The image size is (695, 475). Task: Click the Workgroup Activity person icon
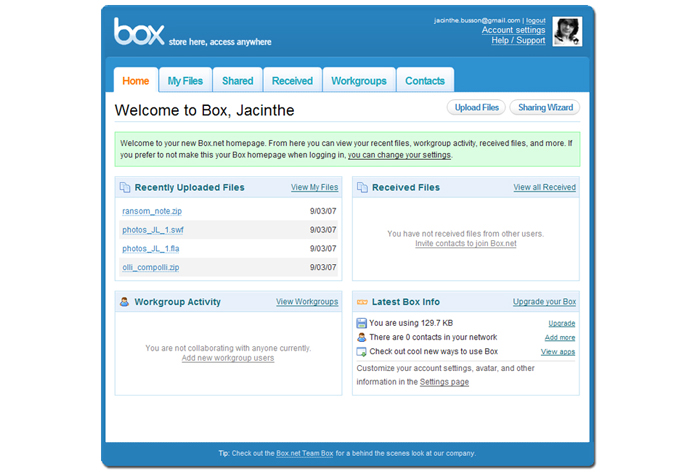(125, 302)
